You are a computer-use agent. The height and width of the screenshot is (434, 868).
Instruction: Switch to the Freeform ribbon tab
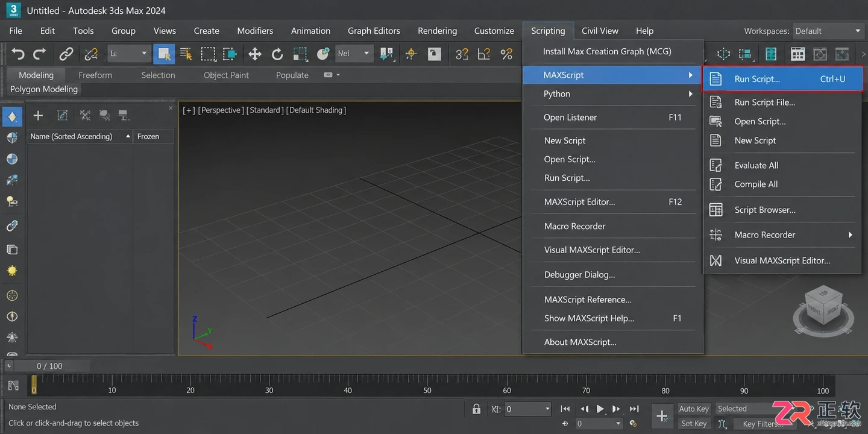click(95, 75)
